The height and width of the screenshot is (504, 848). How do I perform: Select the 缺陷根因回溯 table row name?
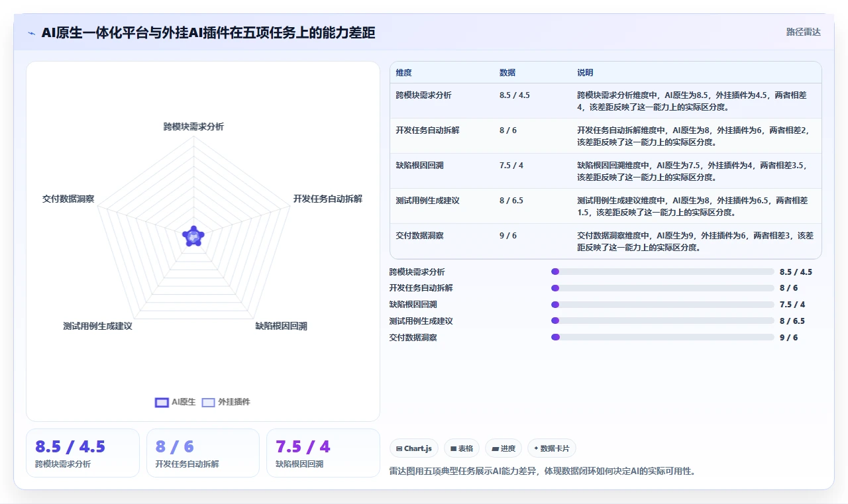[x=420, y=166]
